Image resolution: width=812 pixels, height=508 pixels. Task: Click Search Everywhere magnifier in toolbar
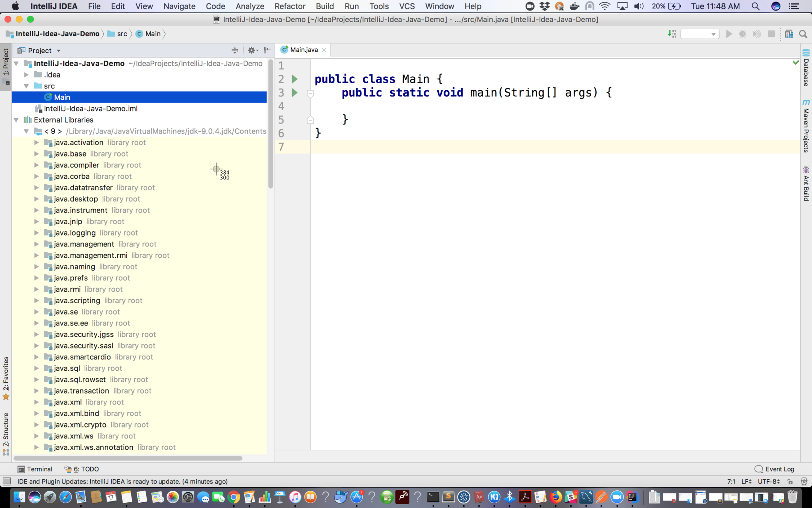point(803,34)
